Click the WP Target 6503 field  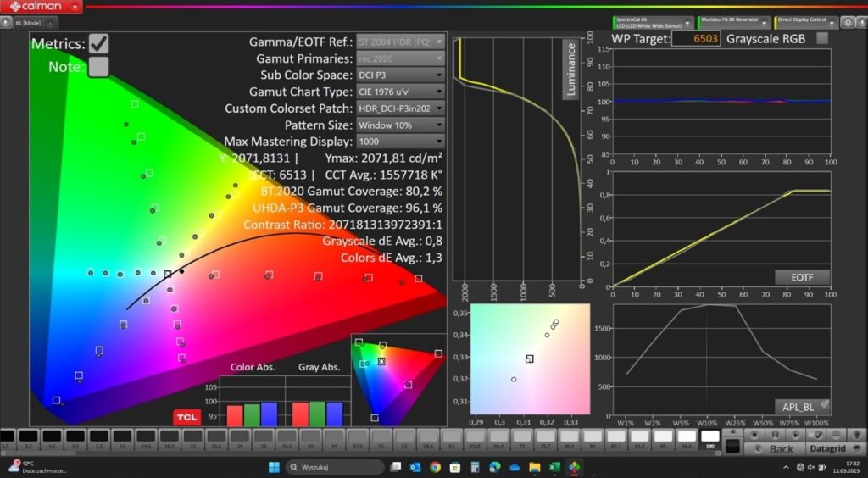[x=696, y=38]
